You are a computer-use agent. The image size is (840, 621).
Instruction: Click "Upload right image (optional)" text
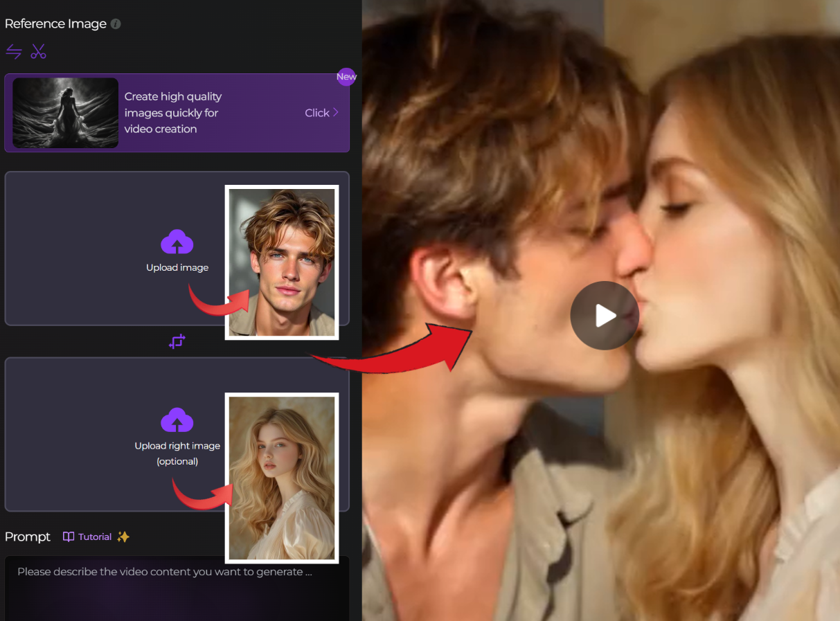click(177, 453)
